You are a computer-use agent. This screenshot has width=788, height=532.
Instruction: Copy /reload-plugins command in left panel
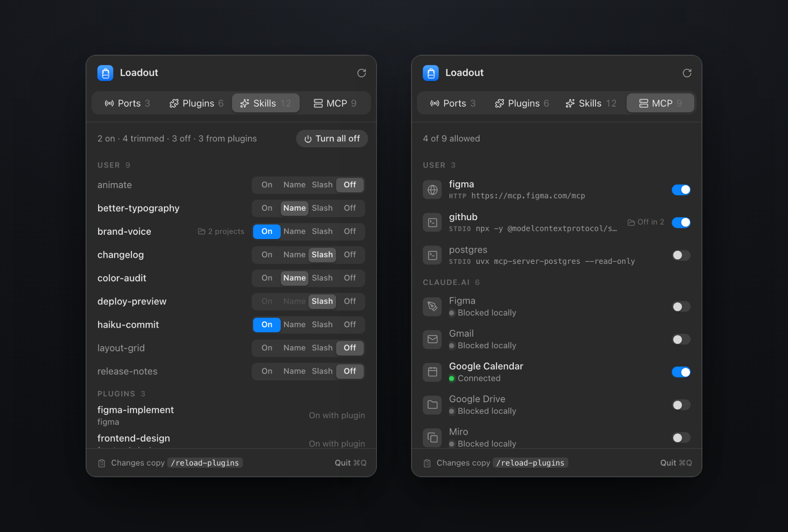pyautogui.click(x=205, y=463)
